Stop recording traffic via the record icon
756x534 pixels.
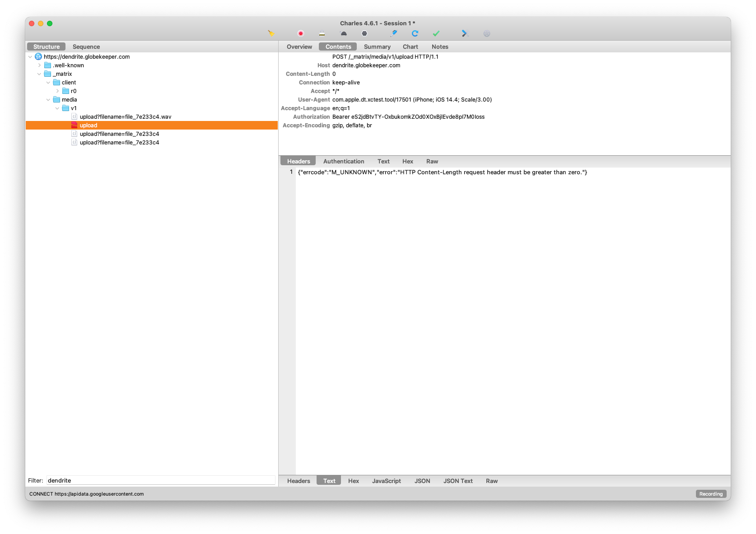pos(300,33)
